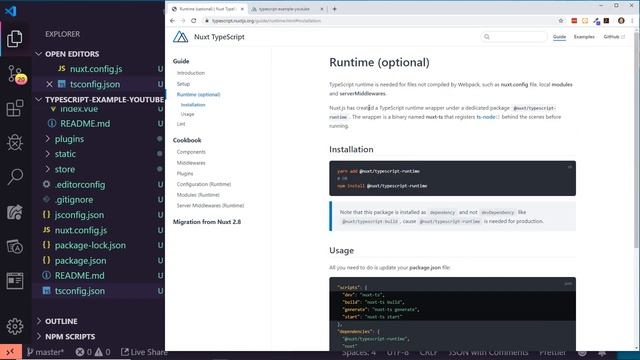640x360 pixels.
Task: Click the browser page vertical scrollbar
Action: (x=637, y=139)
